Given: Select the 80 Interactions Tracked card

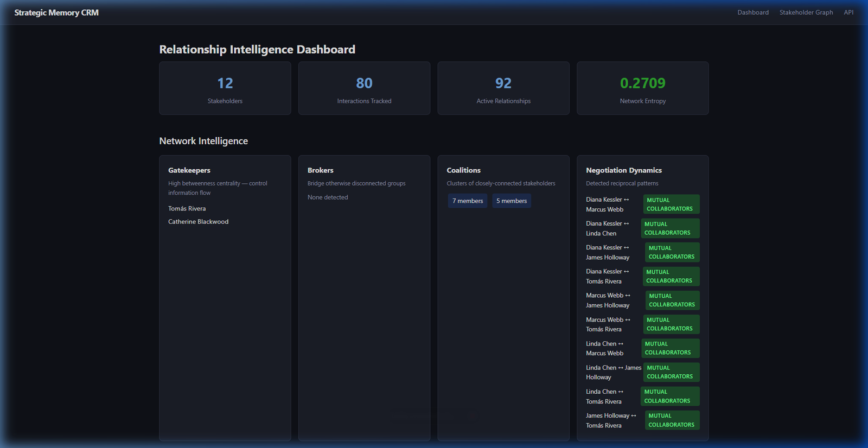Looking at the screenshot, I should click(x=364, y=88).
